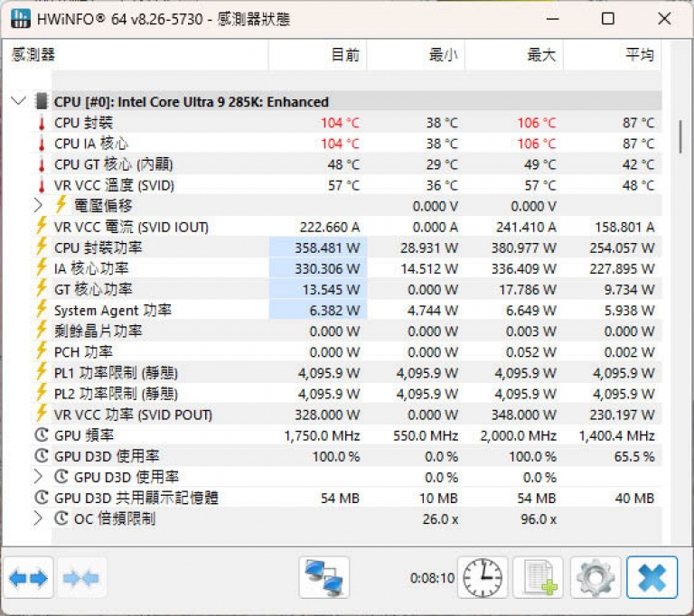
Task: Click thermometer icon beside CPU GT 核心 (內顯)
Action: (x=42, y=164)
